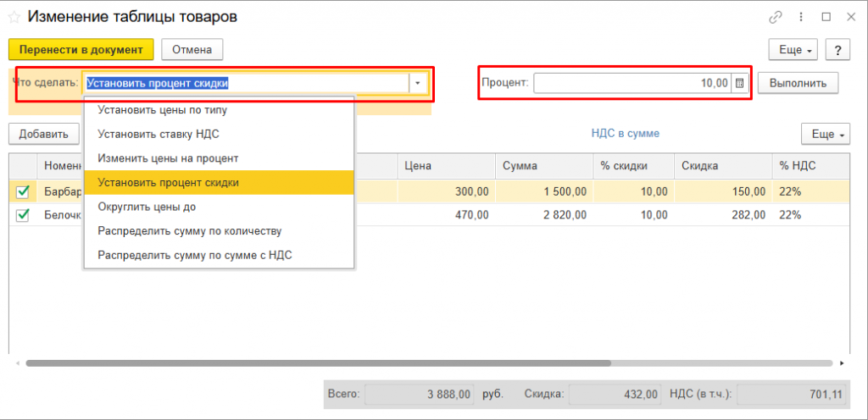
Task: Select the % скидки cell in the Белочк row
Action: (x=633, y=216)
